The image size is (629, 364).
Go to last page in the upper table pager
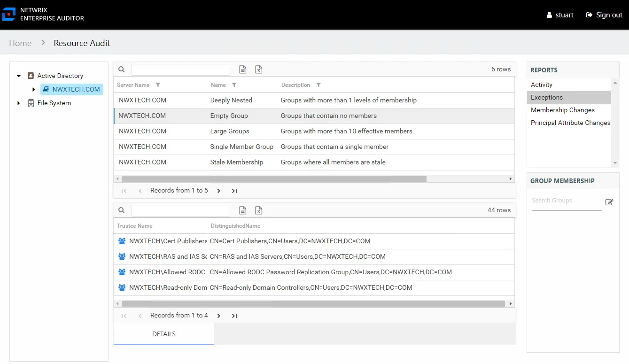234,191
